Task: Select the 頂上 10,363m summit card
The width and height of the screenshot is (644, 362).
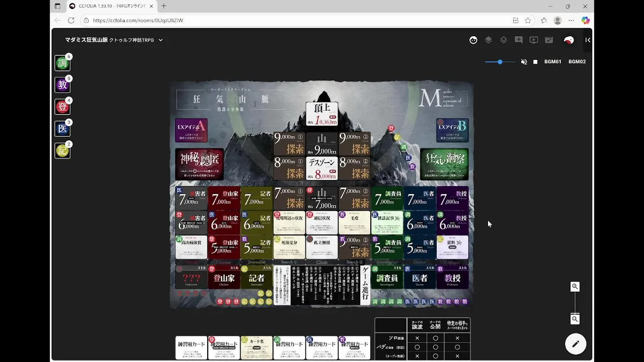Action: point(322,114)
